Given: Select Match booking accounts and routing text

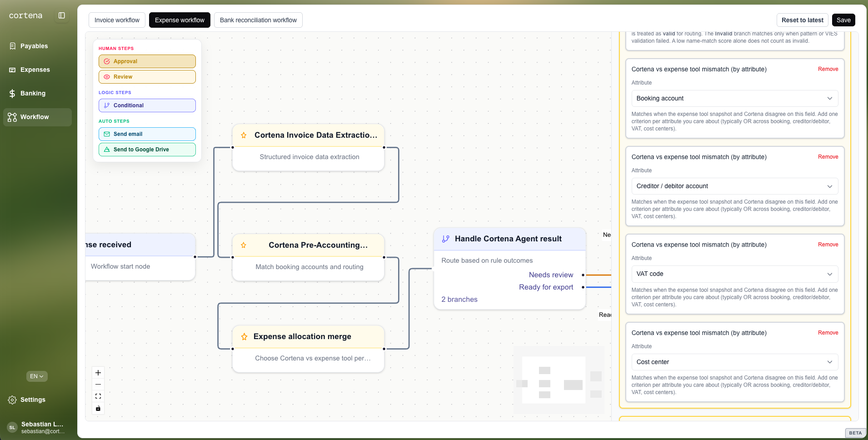Looking at the screenshot, I should pyautogui.click(x=309, y=267).
